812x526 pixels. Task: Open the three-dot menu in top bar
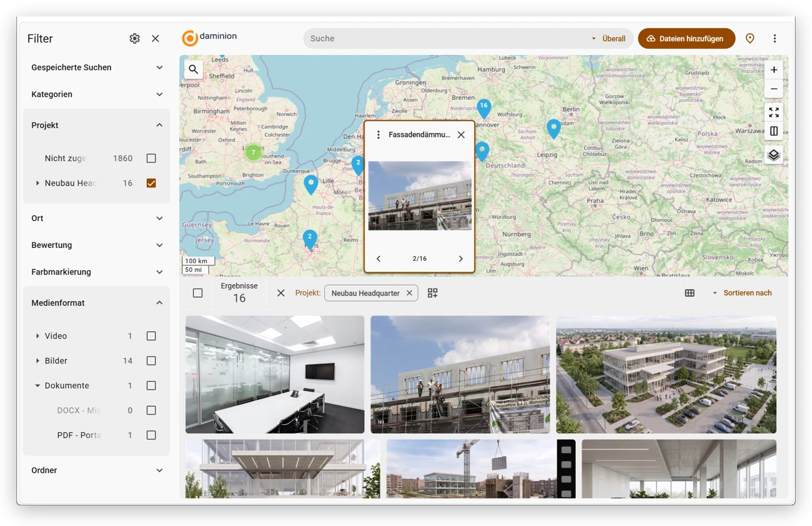coord(775,39)
